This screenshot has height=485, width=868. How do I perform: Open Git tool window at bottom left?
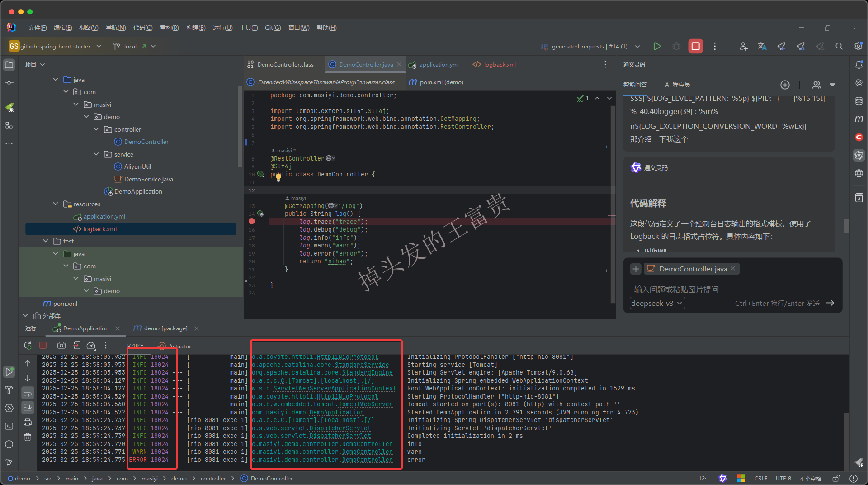click(9, 462)
